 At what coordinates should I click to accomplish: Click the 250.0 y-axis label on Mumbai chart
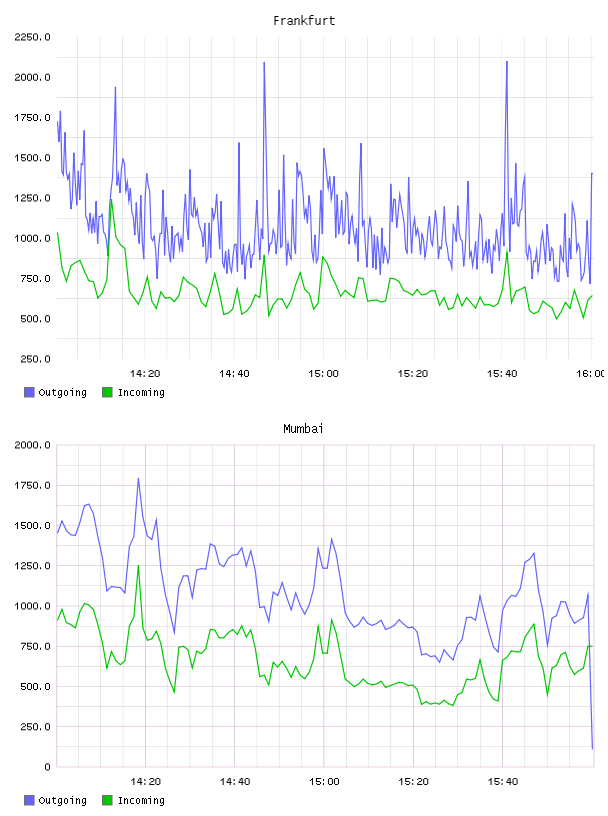click(x=35, y=727)
